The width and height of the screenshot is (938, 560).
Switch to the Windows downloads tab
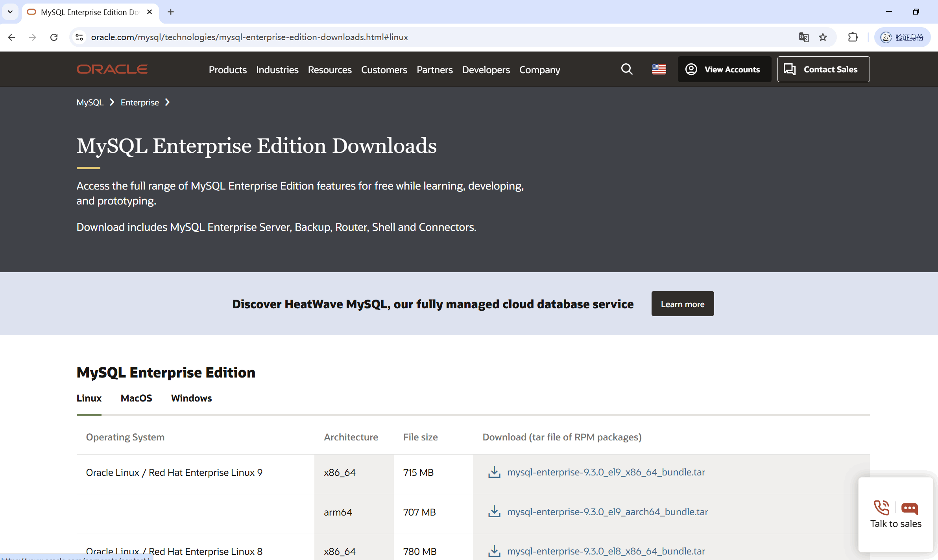coord(191,398)
